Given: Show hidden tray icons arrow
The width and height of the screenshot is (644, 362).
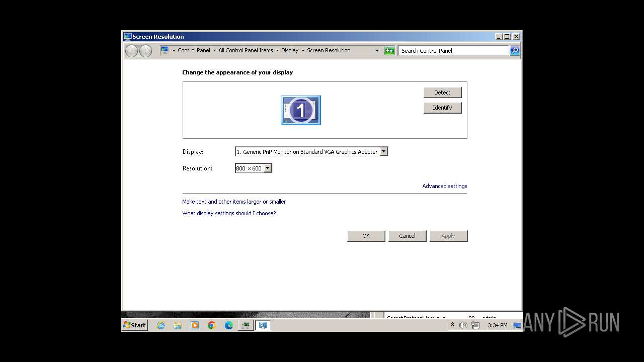Looking at the screenshot, I should (x=452, y=325).
